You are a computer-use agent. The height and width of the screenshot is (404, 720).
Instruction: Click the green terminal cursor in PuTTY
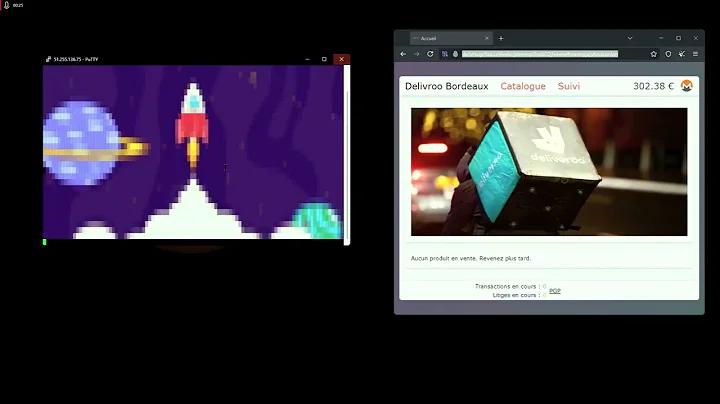tap(45, 242)
